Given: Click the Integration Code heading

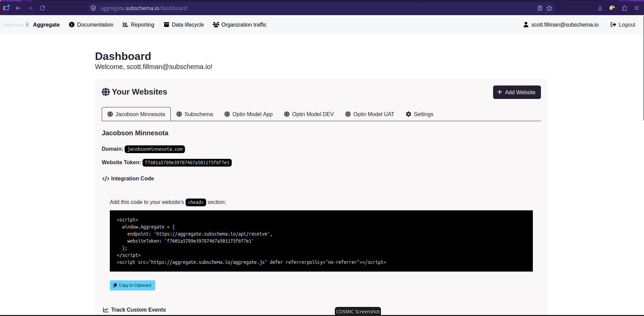Looking at the screenshot, I should tap(128, 178).
